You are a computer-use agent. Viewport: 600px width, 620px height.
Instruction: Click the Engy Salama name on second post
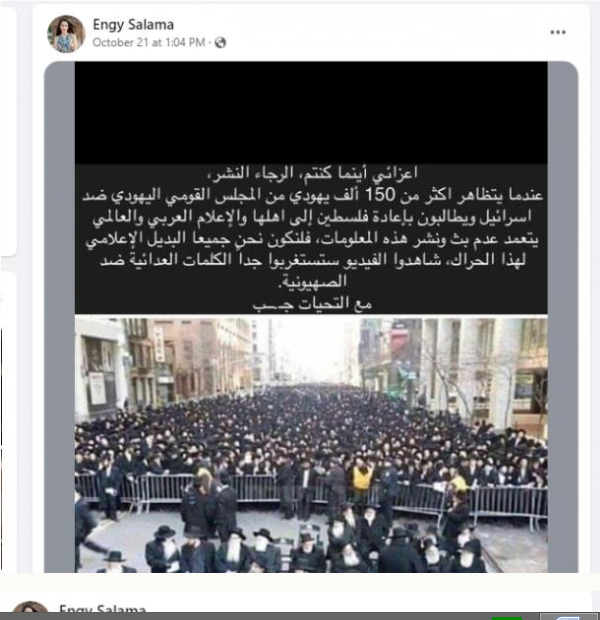point(102,608)
